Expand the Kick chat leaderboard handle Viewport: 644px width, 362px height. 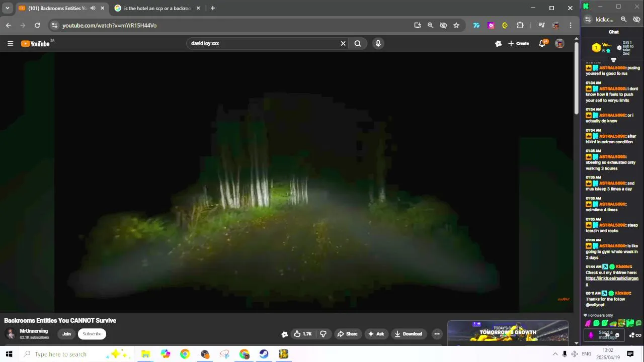point(613,60)
